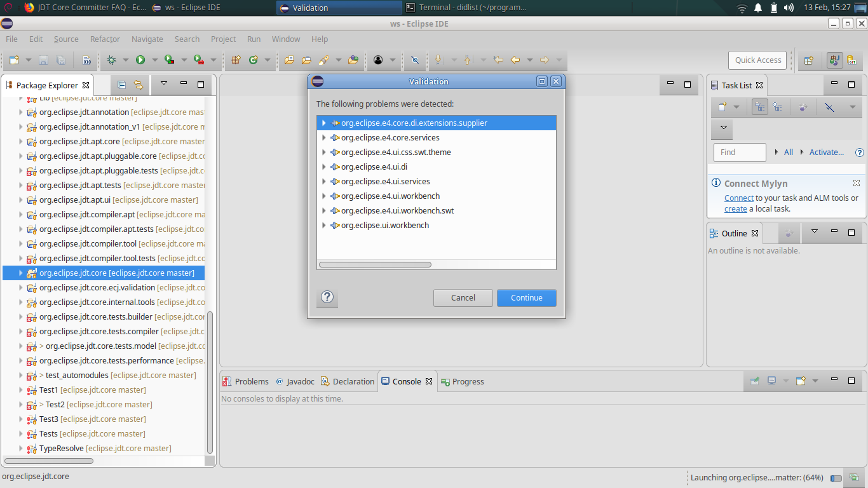Click the create local task link

(x=736, y=208)
